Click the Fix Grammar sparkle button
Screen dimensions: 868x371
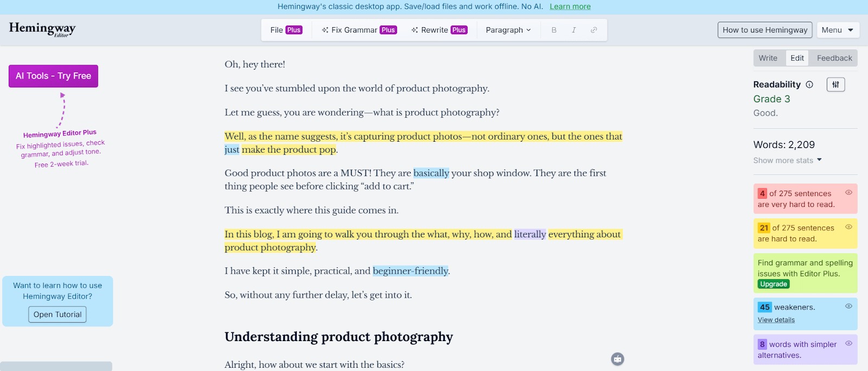pyautogui.click(x=359, y=30)
